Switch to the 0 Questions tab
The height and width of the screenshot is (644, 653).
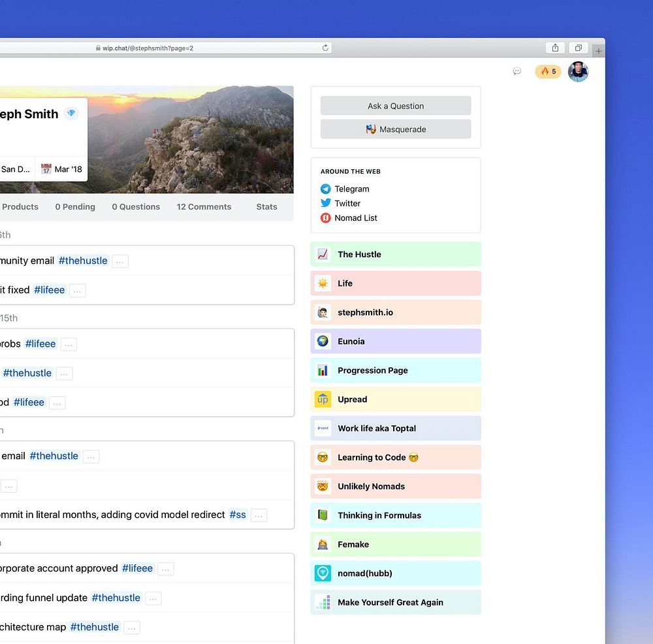(136, 206)
